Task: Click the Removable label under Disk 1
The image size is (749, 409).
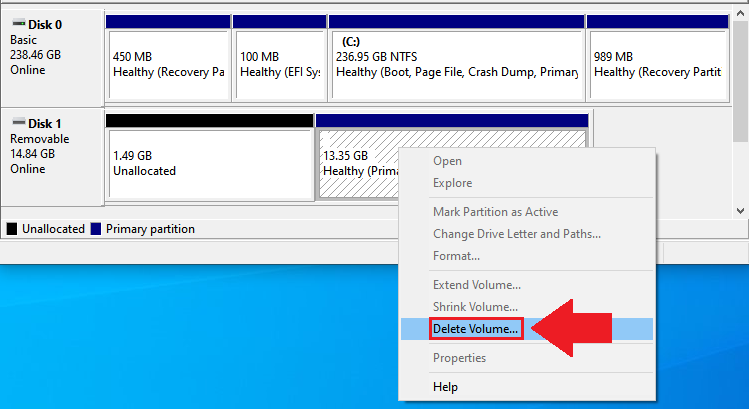Action: [40, 139]
